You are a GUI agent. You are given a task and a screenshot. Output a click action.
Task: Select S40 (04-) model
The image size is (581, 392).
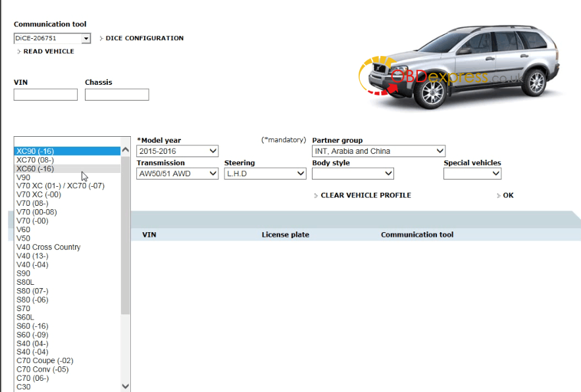tap(67, 343)
